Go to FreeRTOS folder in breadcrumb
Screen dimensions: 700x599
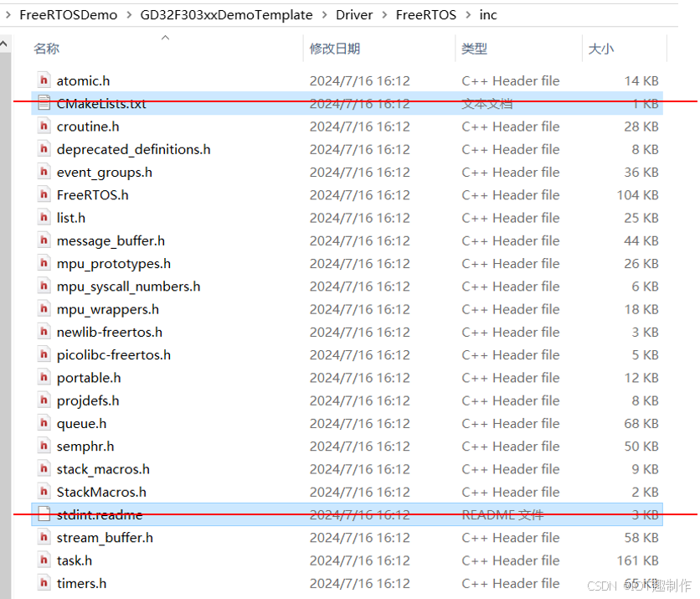click(426, 15)
